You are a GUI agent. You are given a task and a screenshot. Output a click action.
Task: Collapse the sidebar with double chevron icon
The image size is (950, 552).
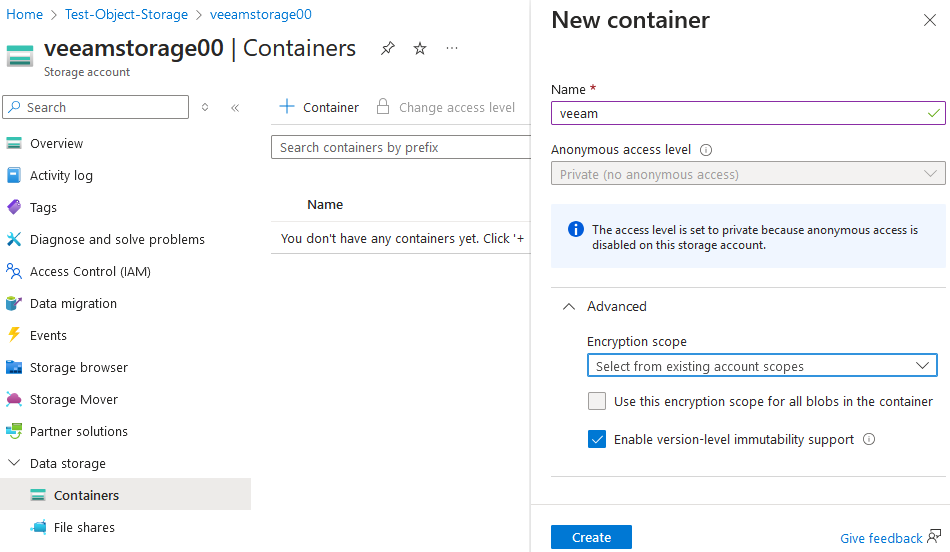point(235,108)
